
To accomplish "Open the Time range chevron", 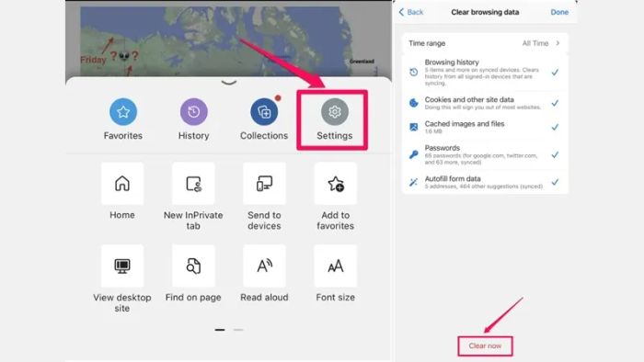I will tap(558, 43).
